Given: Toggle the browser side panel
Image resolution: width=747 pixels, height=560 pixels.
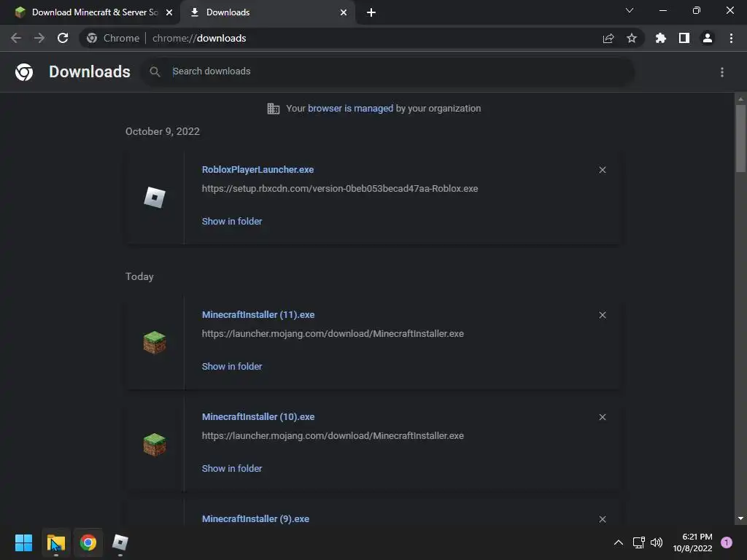Looking at the screenshot, I should [x=684, y=38].
